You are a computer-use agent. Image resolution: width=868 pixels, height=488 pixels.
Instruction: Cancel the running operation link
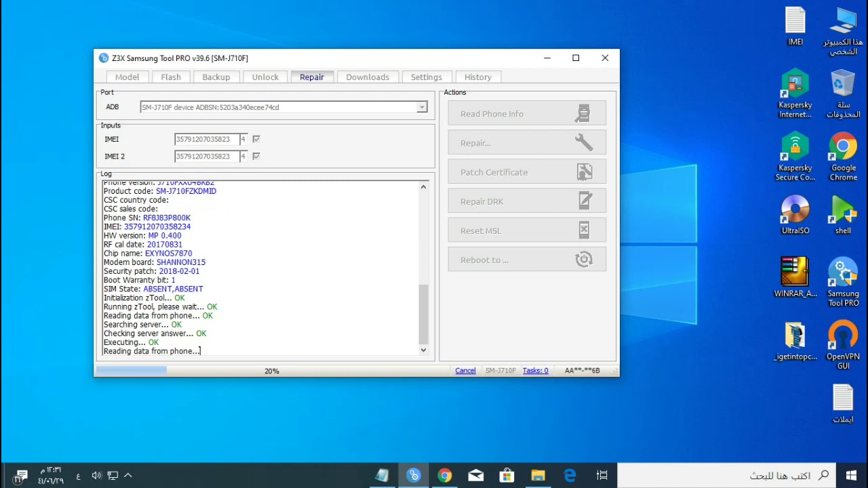coord(465,371)
